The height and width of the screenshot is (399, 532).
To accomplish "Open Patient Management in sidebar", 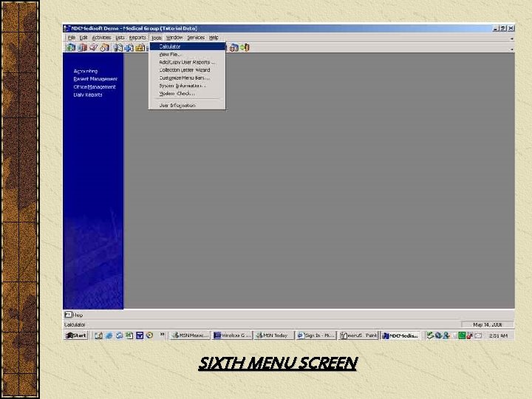I will 95,79.
